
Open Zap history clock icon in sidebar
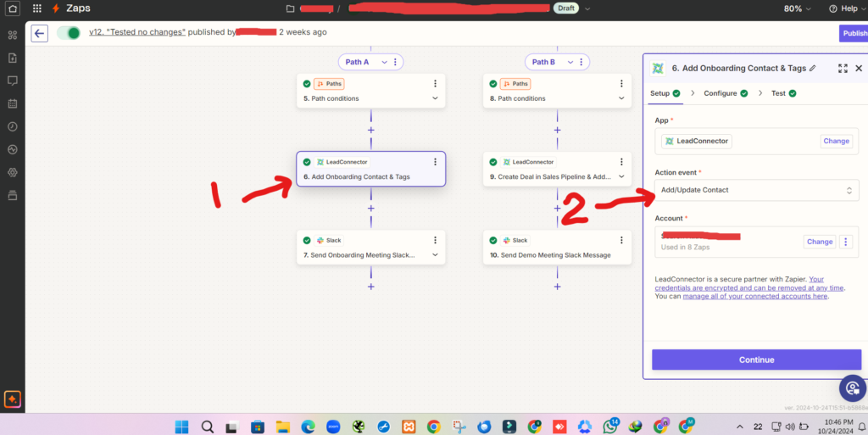pos(12,126)
